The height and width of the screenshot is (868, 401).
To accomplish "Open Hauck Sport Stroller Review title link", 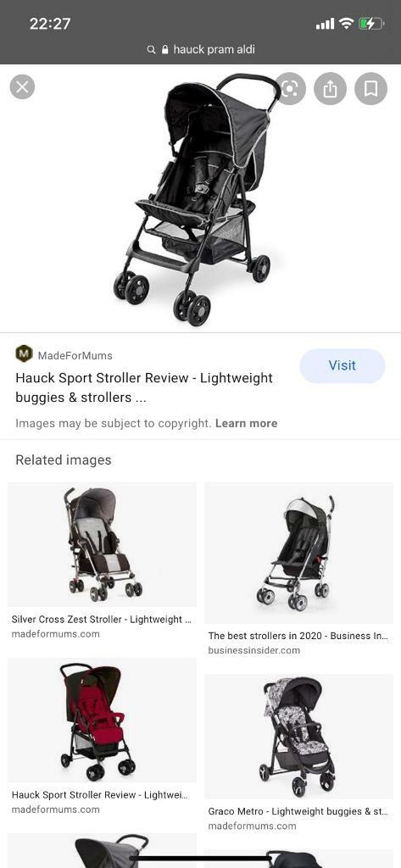I will click(x=144, y=387).
